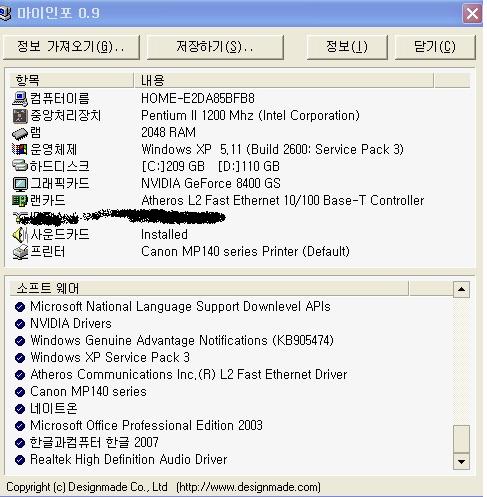Select the 중앙처리장치 row label
Image resolution: width=487 pixels, height=497 pixels.
(x=65, y=116)
